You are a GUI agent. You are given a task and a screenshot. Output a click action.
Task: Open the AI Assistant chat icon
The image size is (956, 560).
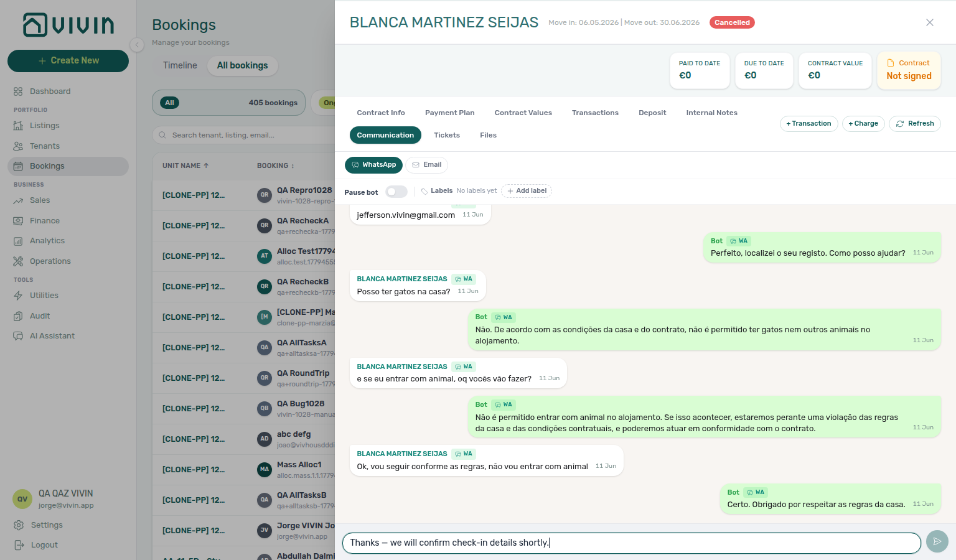click(x=18, y=336)
